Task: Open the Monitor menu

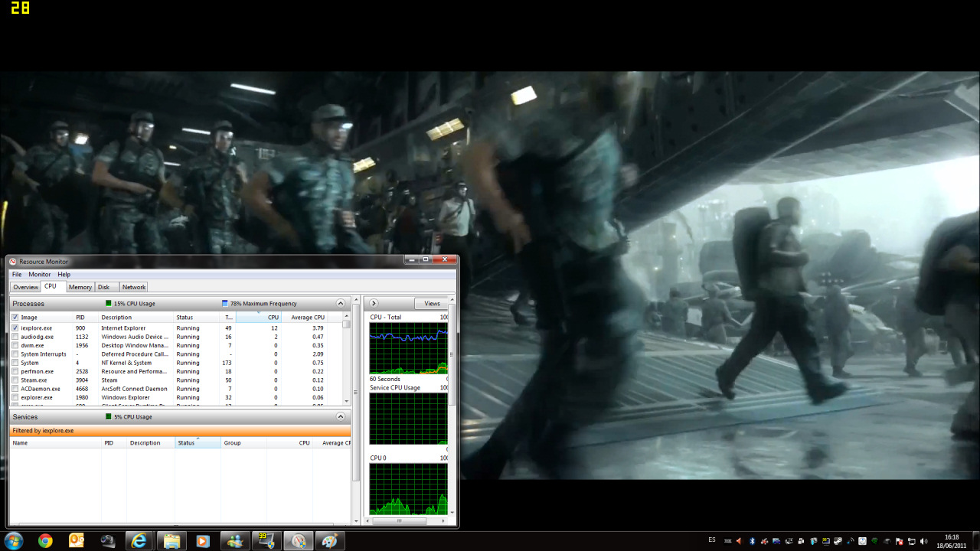Action: (x=40, y=274)
